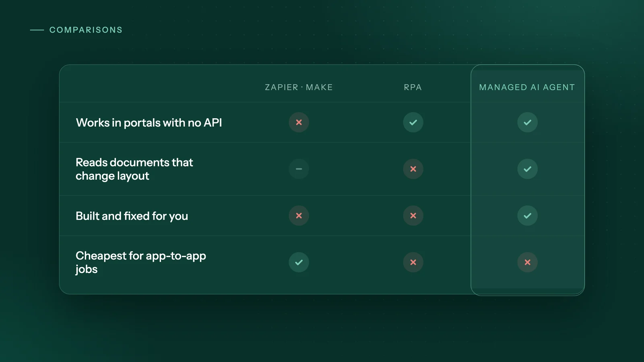Click Zapier · Make cross in Built and fixed row
The height and width of the screenshot is (362, 644).
299,216
